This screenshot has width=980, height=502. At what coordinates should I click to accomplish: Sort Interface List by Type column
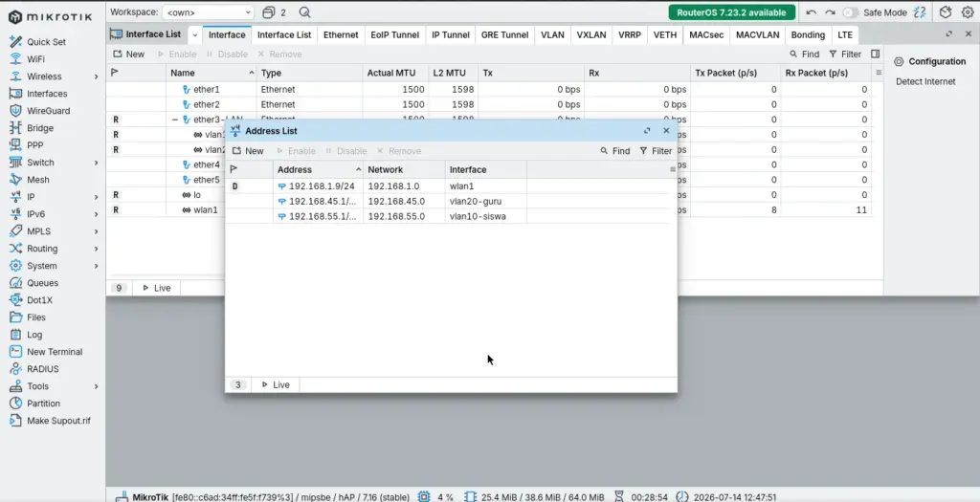309,73
